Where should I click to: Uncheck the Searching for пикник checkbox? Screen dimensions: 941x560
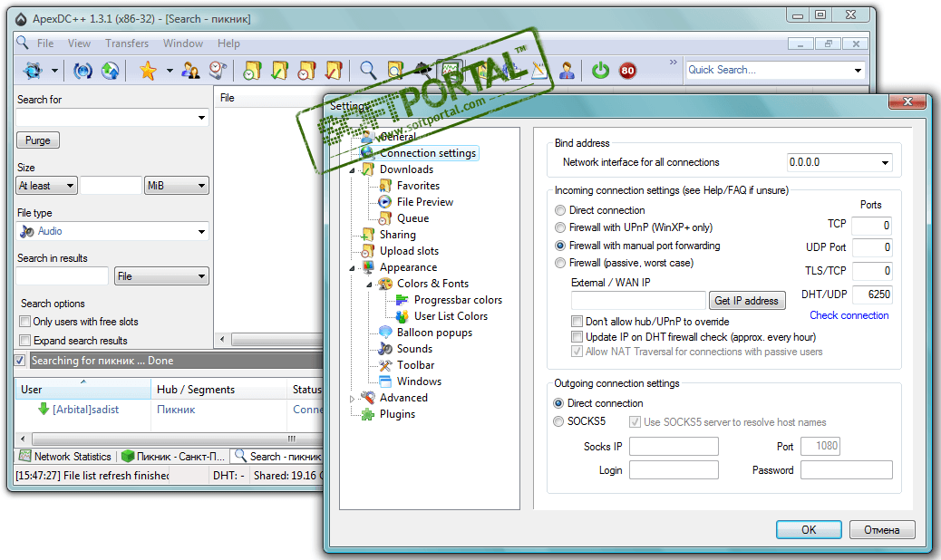coord(21,361)
